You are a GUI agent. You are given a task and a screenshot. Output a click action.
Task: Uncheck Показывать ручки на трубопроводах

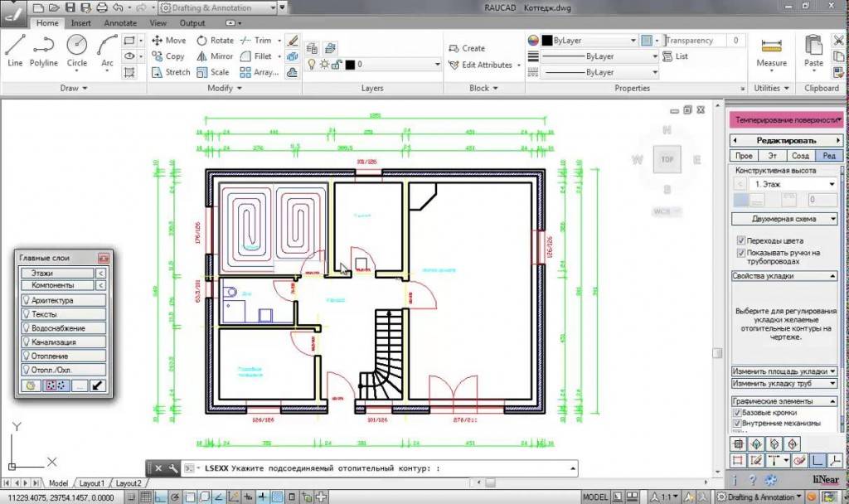coord(740,253)
